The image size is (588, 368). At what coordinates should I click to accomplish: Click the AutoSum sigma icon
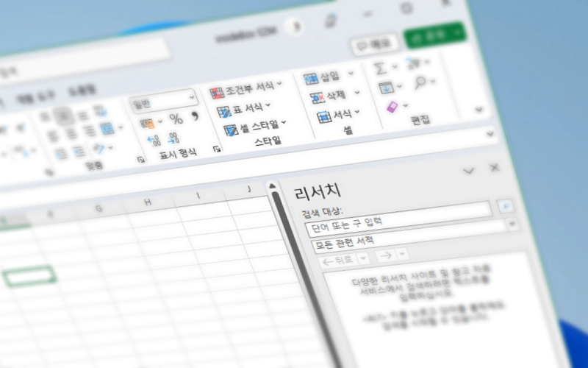click(x=380, y=68)
